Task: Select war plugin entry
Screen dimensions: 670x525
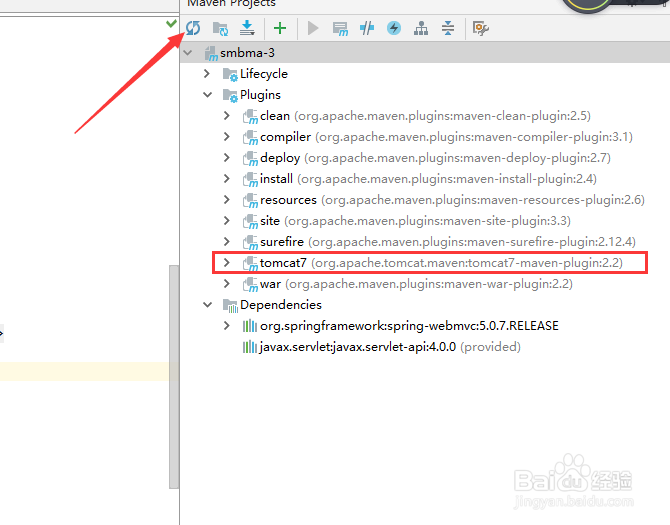Action: (x=416, y=284)
